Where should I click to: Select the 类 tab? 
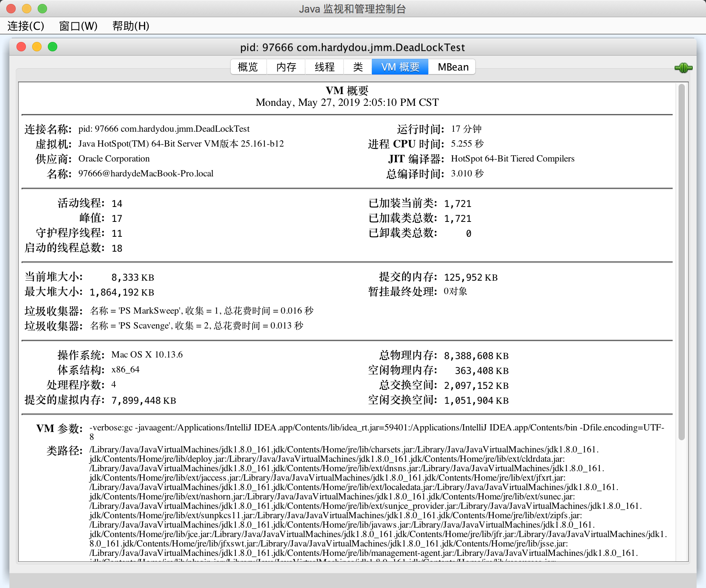pos(358,67)
